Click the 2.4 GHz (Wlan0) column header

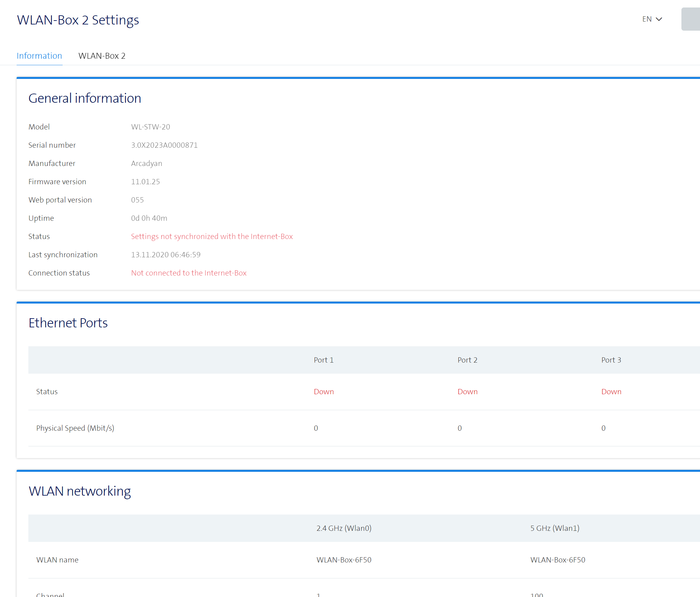tap(344, 528)
